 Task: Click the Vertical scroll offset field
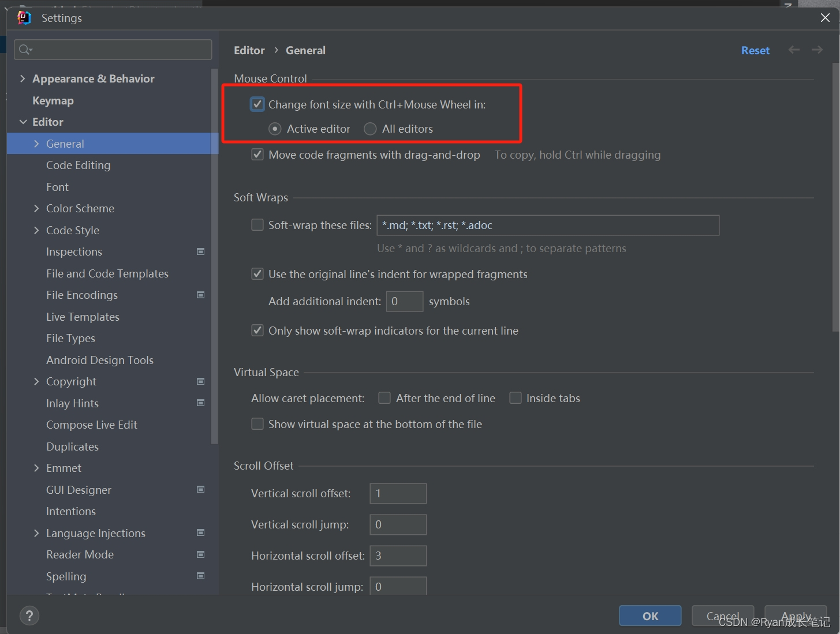(x=398, y=493)
